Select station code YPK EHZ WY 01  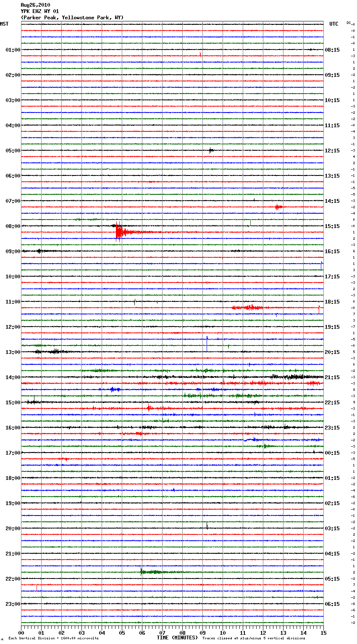pos(40,11)
